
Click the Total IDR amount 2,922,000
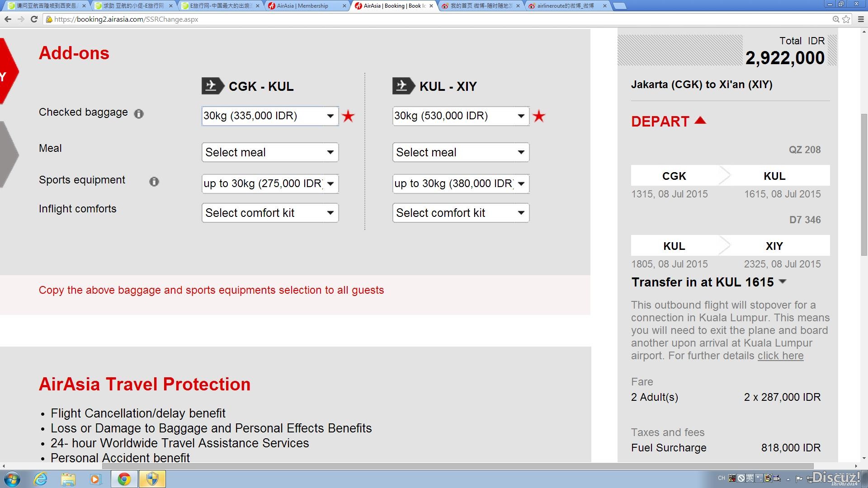point(785,58)
